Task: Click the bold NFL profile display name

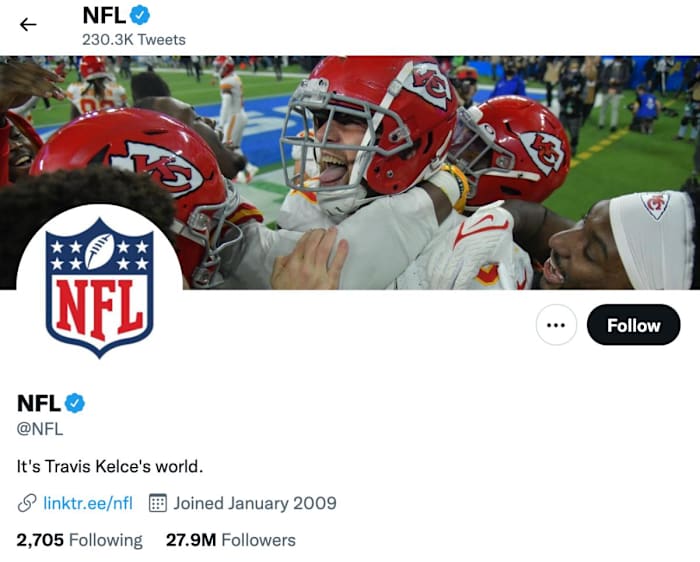Action: (x=39, y=403)
